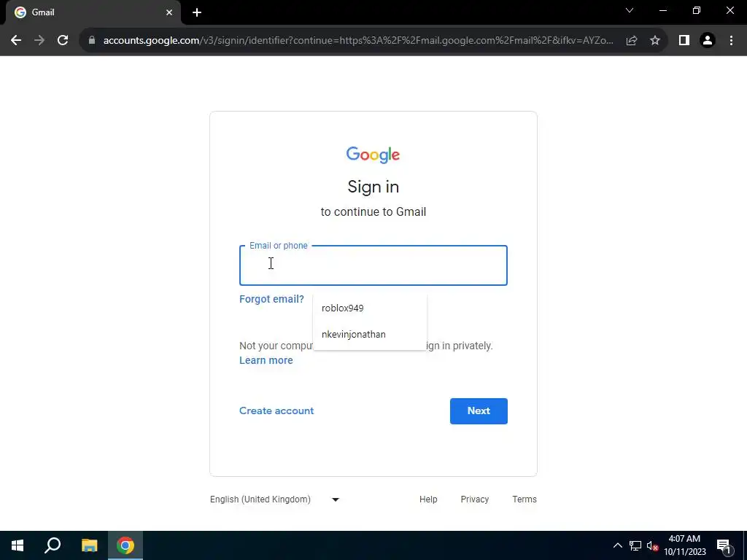The height and width of the screenshot is (560, 747).
Task: Open the share page icon
Action: 632,41
